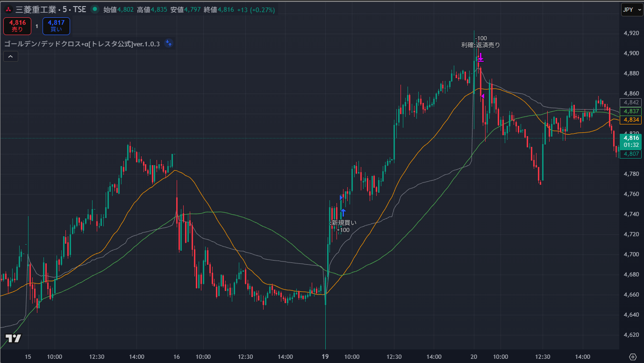Open chart settings gear icon

click(x=633, y=357)
